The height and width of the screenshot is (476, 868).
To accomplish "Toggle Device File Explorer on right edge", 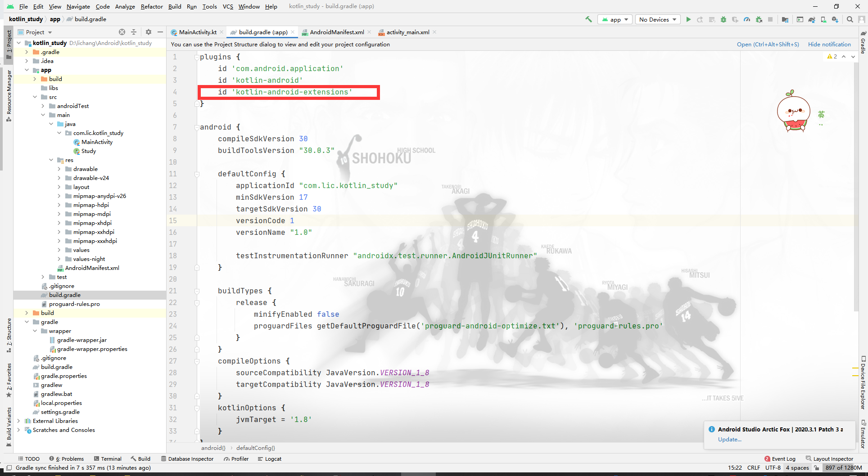I will [x=863, y=382].
